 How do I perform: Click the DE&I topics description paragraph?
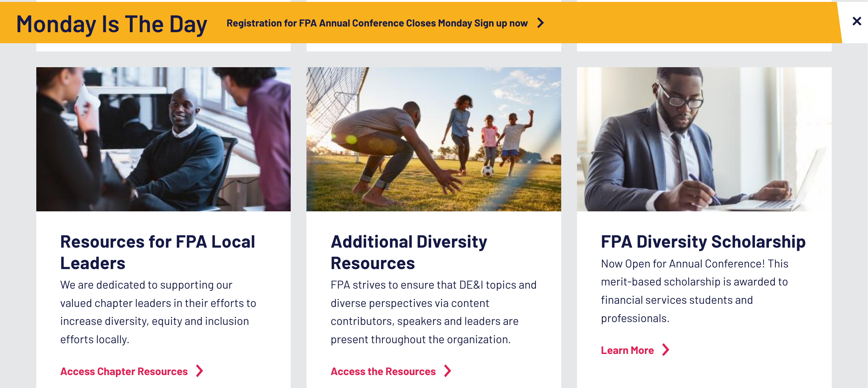(x=433, y=312)
